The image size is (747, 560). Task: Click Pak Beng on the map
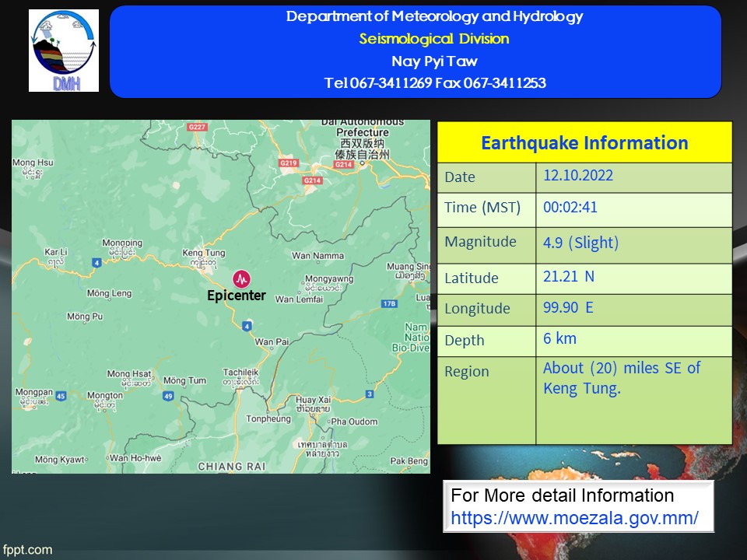point(409,461)
